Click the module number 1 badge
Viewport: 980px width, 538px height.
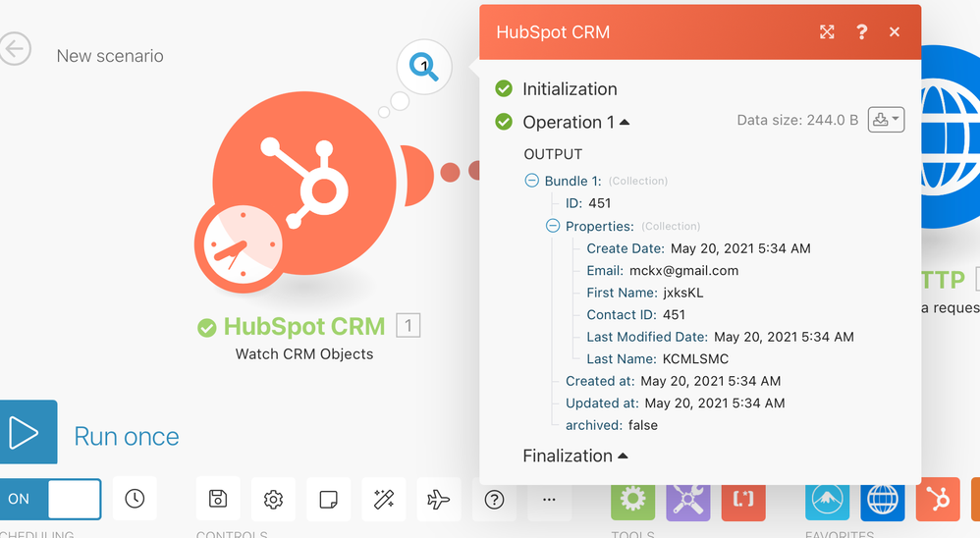click(x=408, y=326)
